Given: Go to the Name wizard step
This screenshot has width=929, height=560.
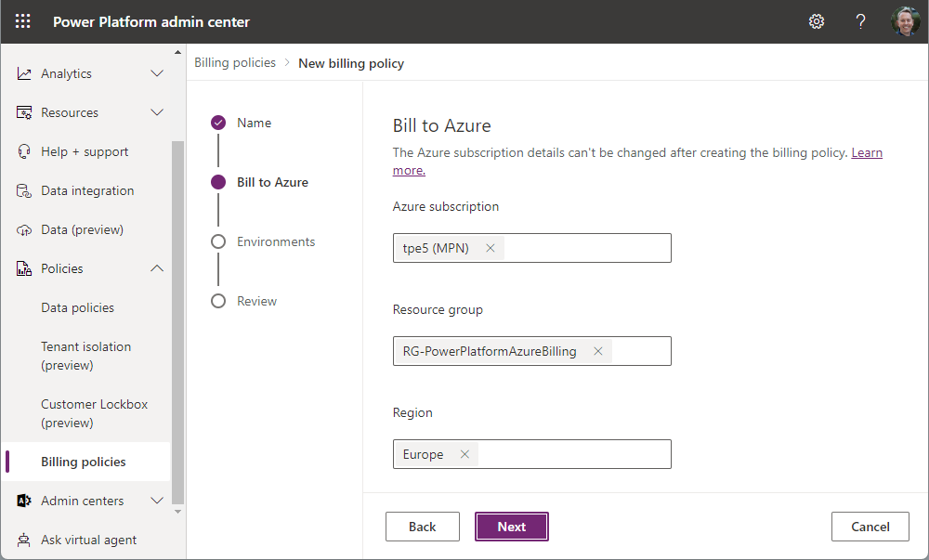Looking at the screenshot, I should [254, 123].
